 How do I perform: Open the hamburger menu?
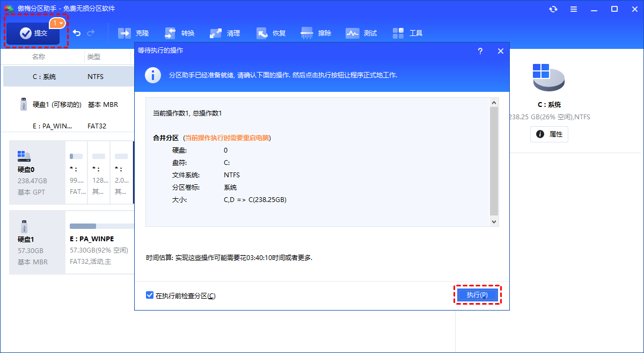pos(573,9)
